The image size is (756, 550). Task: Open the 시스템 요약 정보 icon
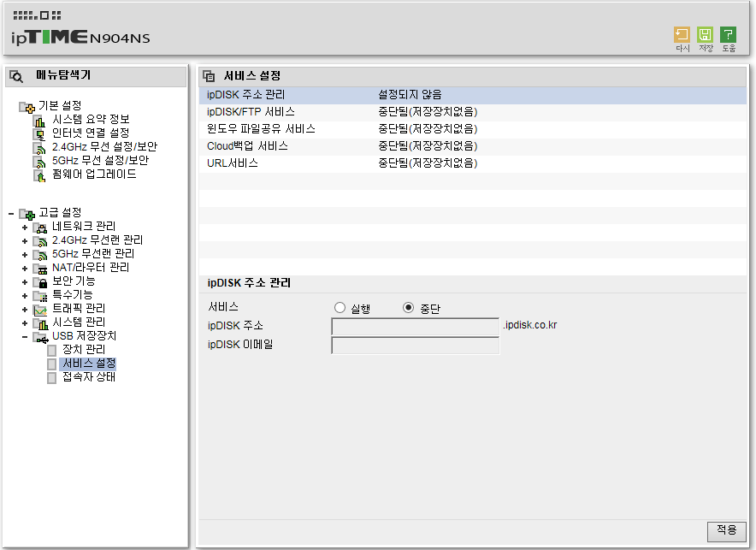(x=39, y=121)
